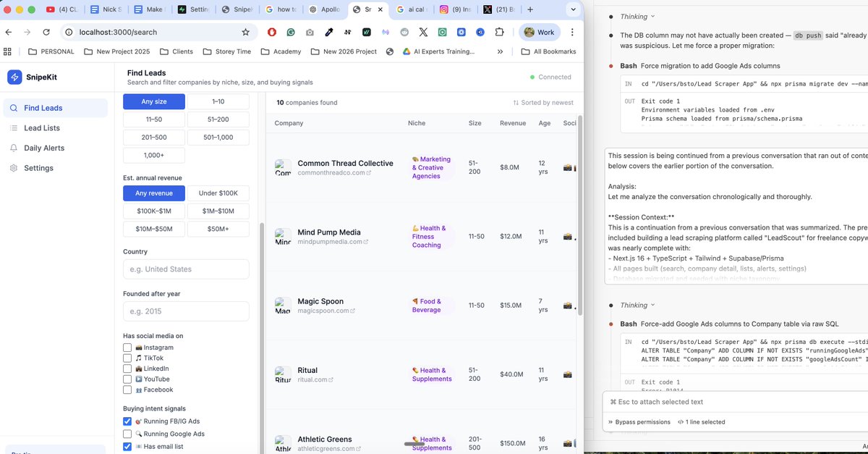The height and width of the screenshot is (454, 868).
Task: Uncheck Has email list checkbox
Action: [127, 447]
